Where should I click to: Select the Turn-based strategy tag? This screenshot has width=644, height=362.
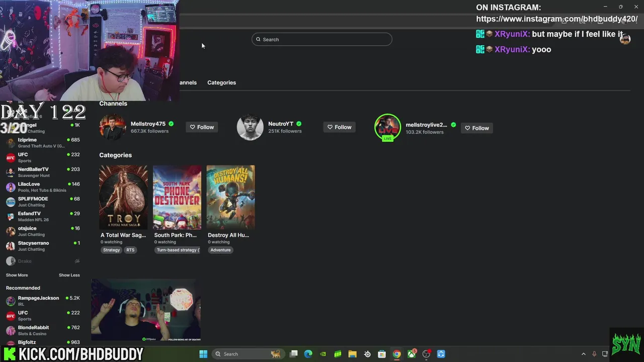177,250
